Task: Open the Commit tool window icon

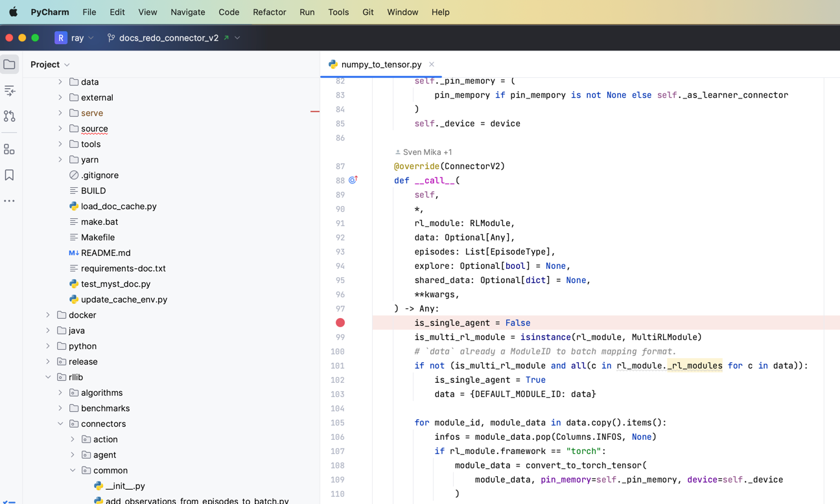Action: pyautogui.click(x=9, y=90)
